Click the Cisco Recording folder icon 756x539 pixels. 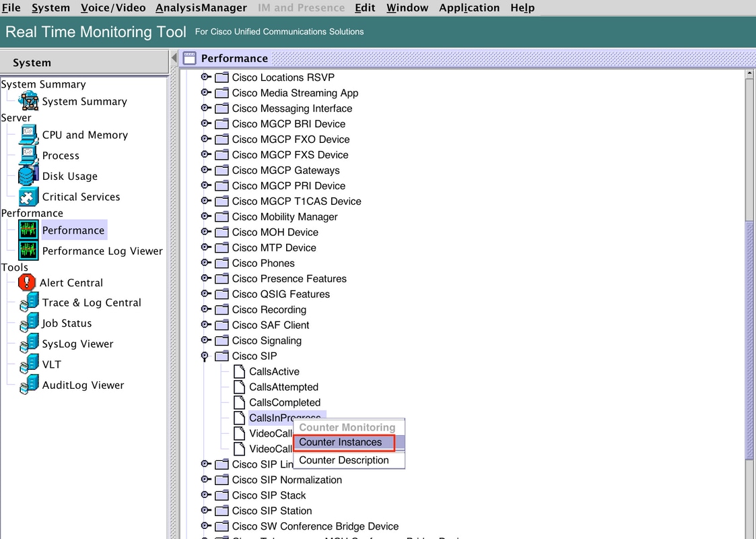(221, 309)
